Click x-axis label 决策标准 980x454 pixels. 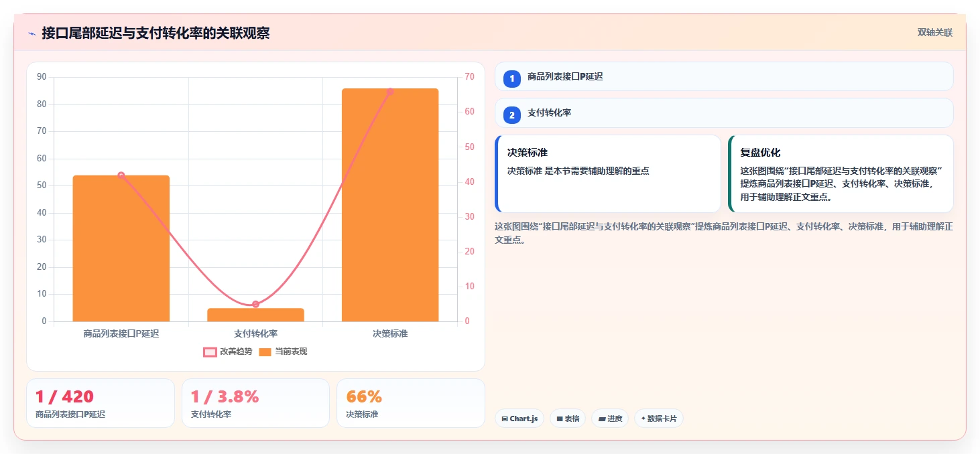point(390,333)
